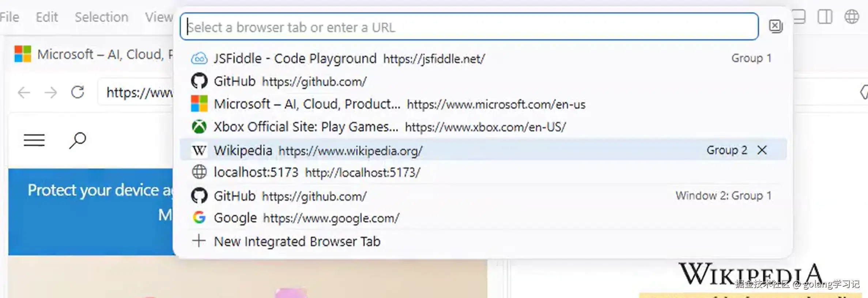Select the Google tab entry

(x=483, y=218)
